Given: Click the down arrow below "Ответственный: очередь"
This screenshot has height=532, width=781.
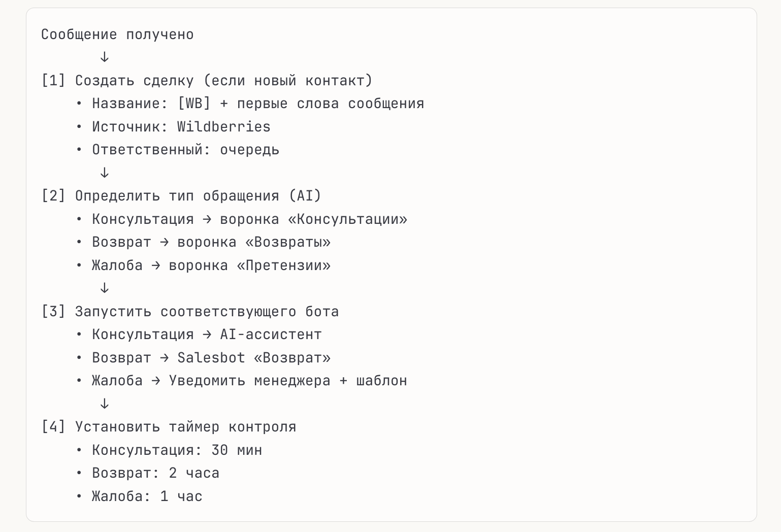Looking at the screenshot, I should [x=104, y=173].
